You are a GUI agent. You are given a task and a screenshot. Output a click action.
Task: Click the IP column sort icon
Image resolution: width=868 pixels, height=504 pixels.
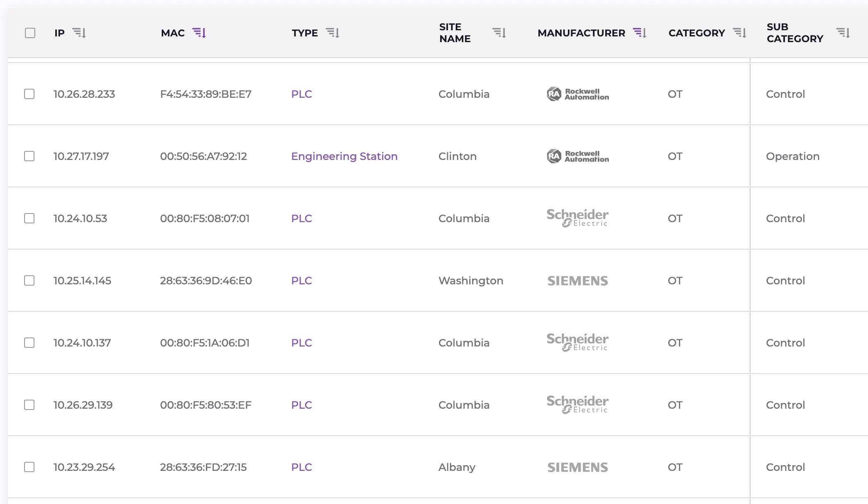79,33
